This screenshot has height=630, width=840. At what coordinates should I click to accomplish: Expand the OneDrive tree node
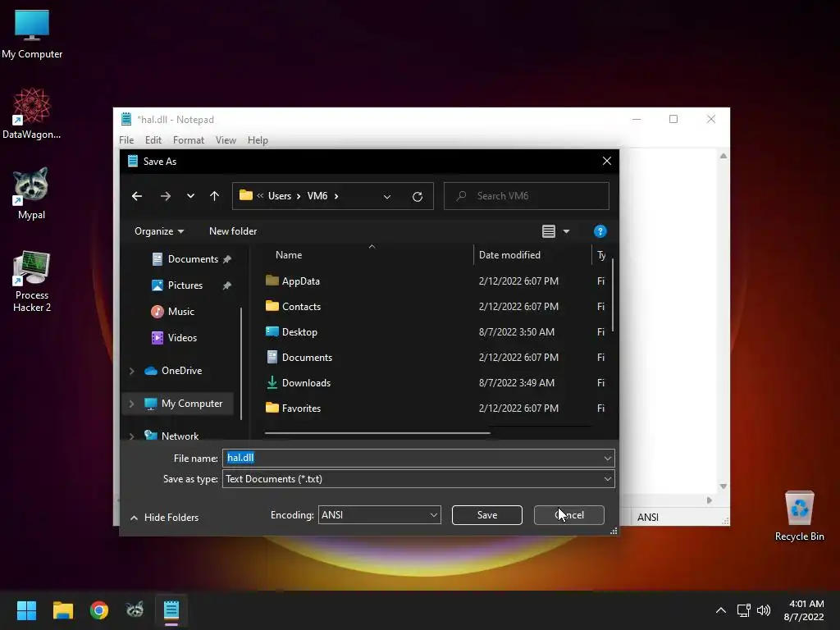click(132, 371)
